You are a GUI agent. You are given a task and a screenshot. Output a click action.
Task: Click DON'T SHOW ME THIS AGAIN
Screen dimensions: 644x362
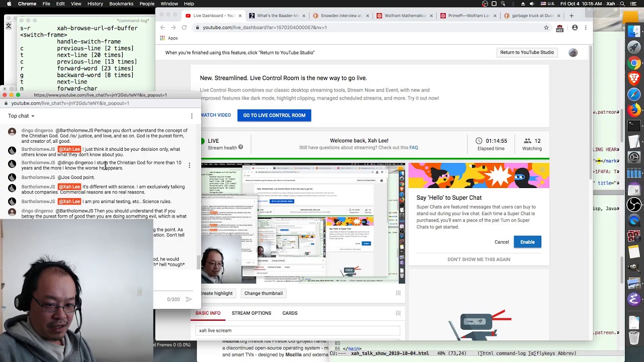click(x=479, y=259)
